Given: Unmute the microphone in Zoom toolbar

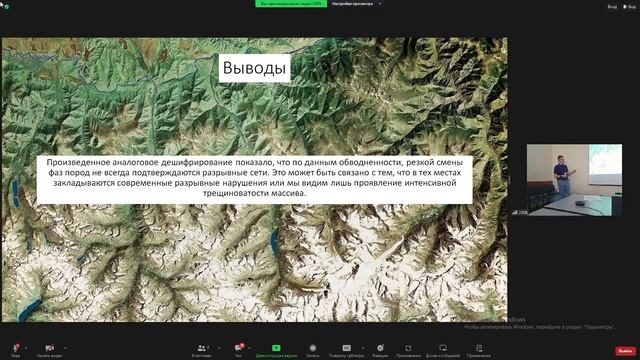Looking at the screenshot, I should coord(16,350).
